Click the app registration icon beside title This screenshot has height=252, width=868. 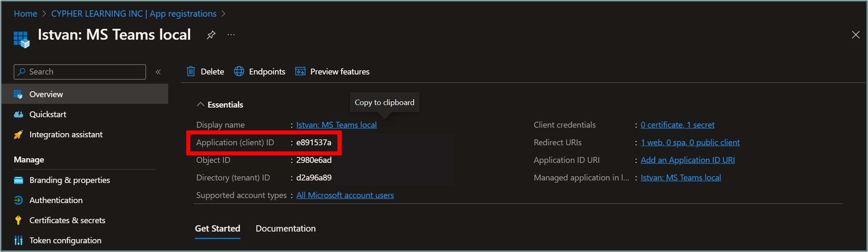click(22, 39)
